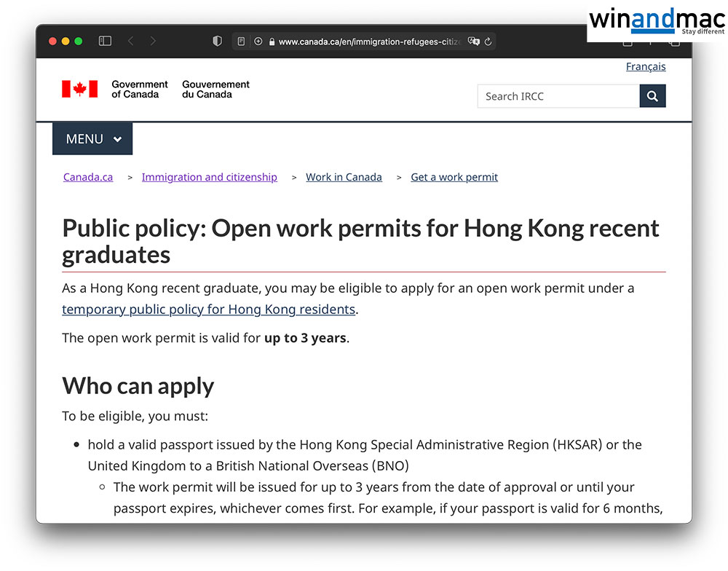The height and width of the screenshot is (571, 728).
Task: Reload the page with the refresh icon
Action: pos(488,42)
